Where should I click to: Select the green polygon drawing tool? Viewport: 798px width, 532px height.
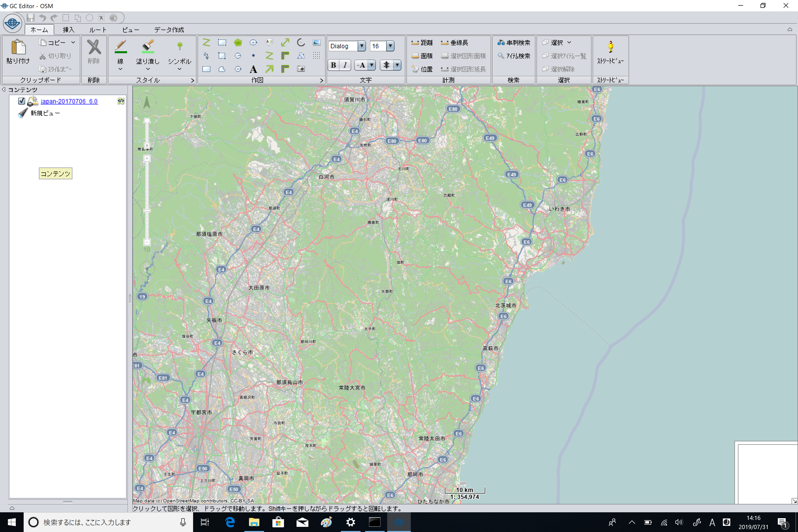(x=238, y=42)
